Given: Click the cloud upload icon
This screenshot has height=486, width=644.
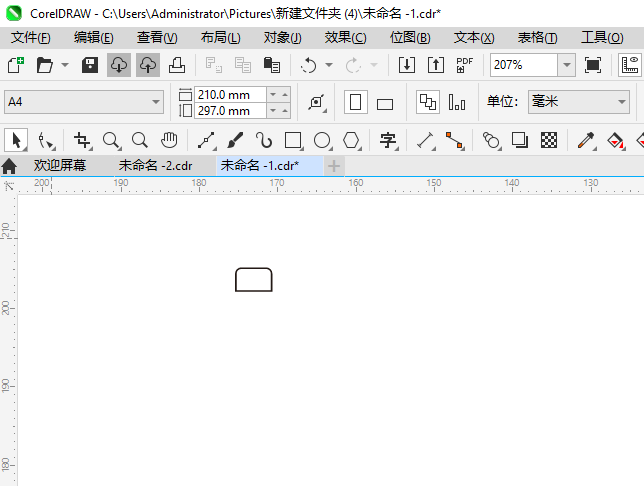Looking at the screenshot, I should [148, 65].
